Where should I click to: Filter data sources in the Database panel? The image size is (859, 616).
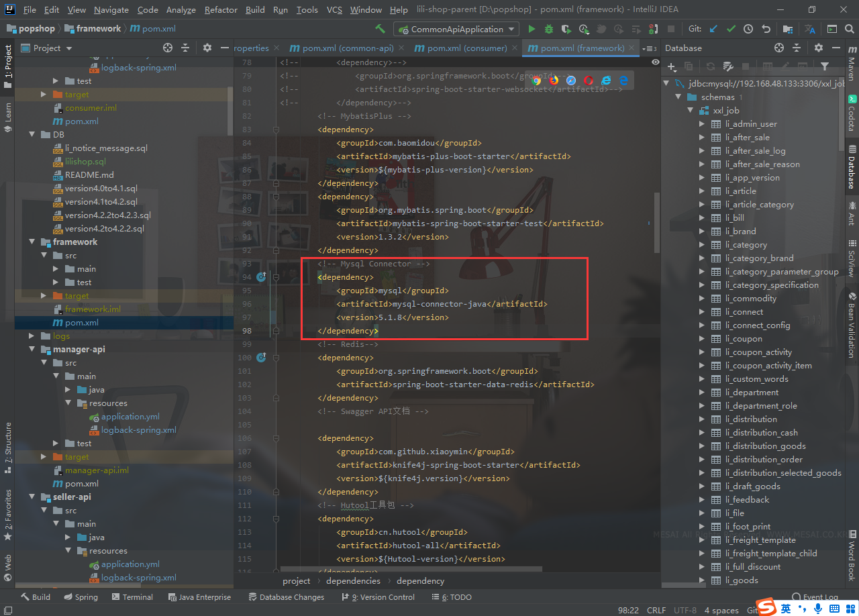825,66
